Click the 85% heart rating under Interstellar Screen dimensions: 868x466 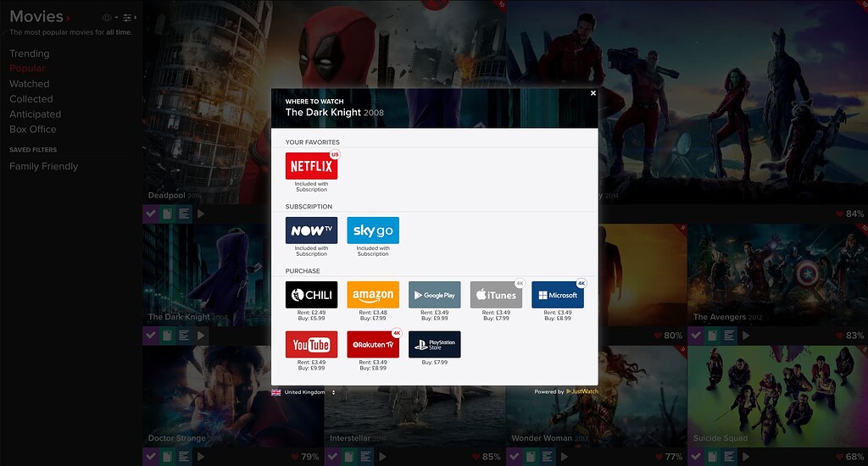[x=486, y=457]
